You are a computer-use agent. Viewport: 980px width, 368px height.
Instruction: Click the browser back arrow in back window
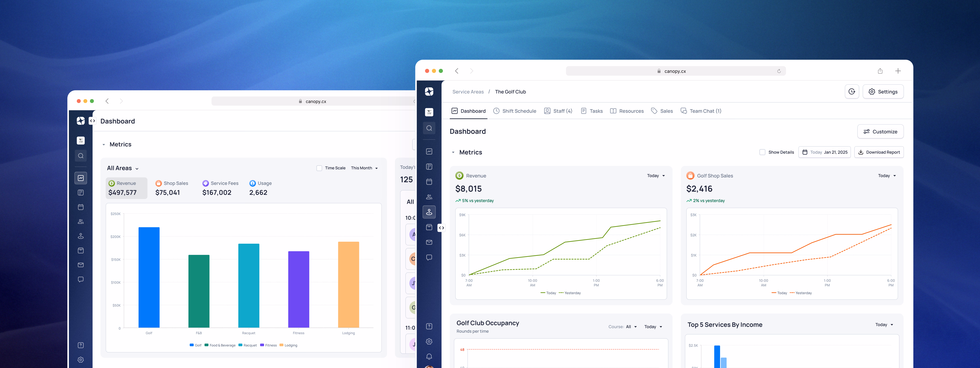(x=107, y=101)
